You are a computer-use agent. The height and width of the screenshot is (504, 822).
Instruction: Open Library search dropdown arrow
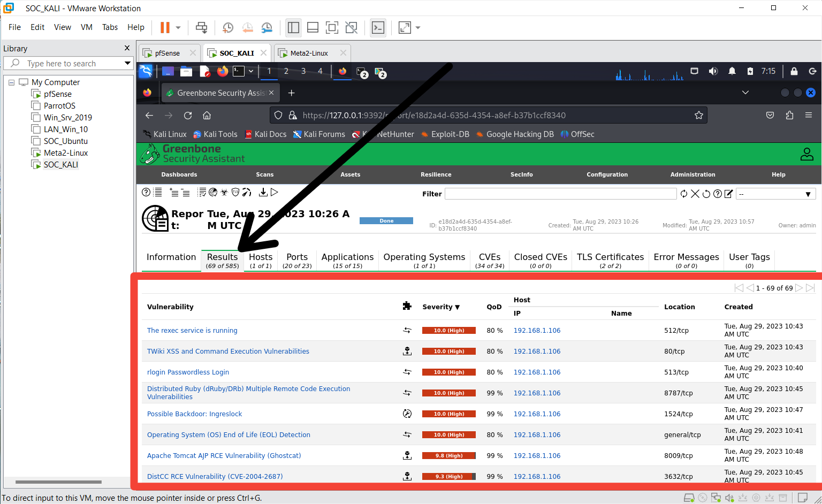pyautogui.click(x=127, y=63)
